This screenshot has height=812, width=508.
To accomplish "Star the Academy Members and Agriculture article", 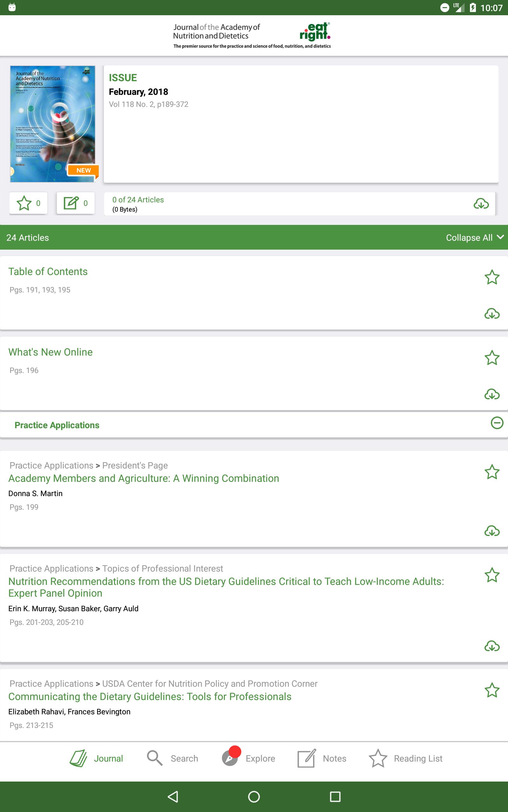I will point(492,472).
